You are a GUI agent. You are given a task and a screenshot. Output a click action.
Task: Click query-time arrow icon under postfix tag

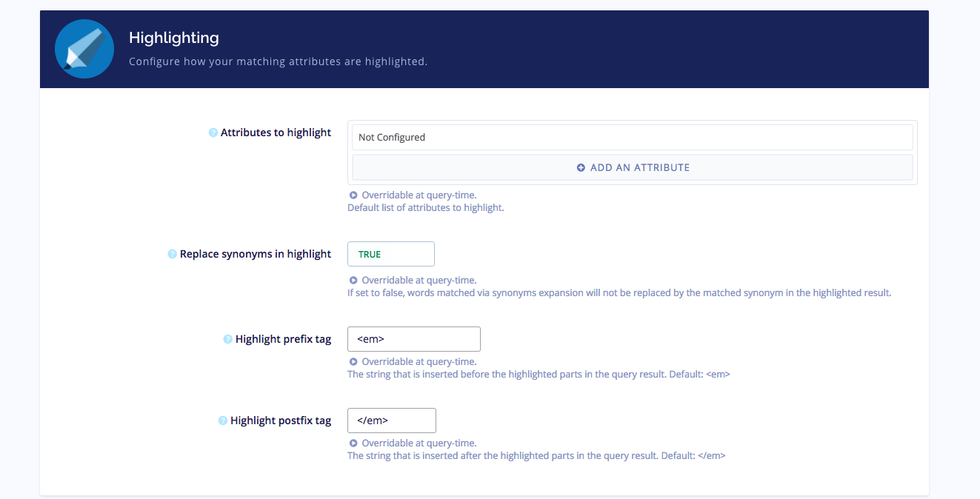pyautogui.click(x=353, y=443)
